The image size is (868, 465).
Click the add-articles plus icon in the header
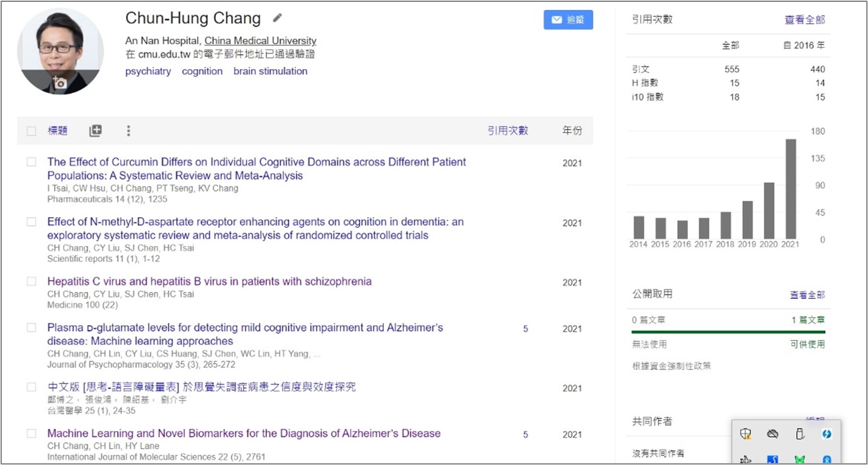coord(95,131)
